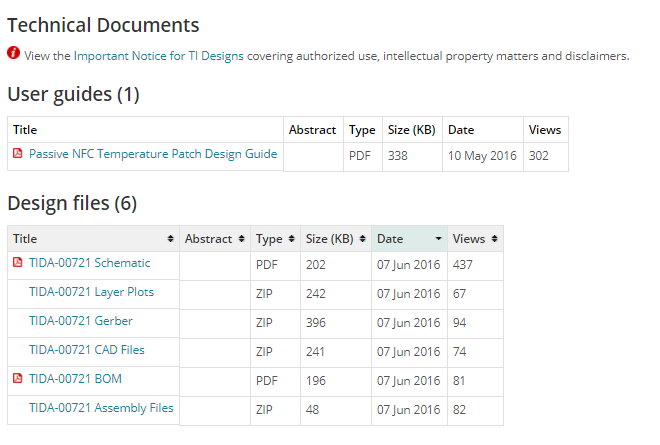Sort design files using Abstract column arrows
Viewport: 660px width, 445px height.
click(x=242, y=239)
